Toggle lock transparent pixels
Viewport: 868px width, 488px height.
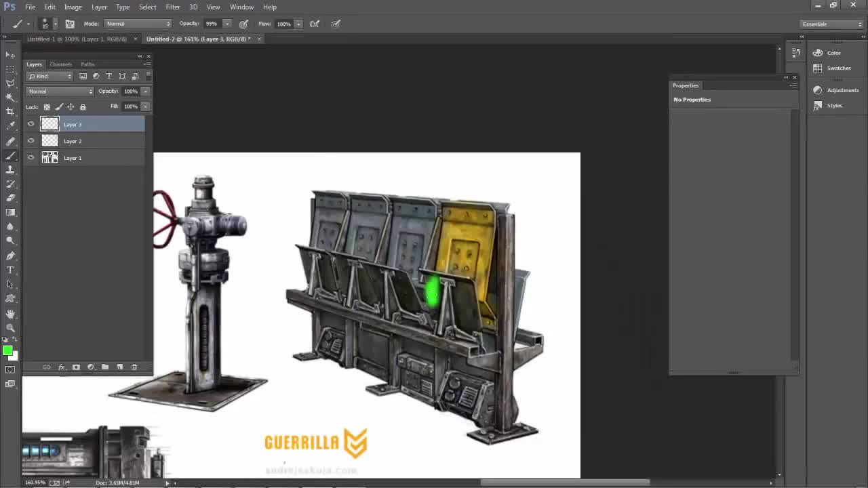47,107
